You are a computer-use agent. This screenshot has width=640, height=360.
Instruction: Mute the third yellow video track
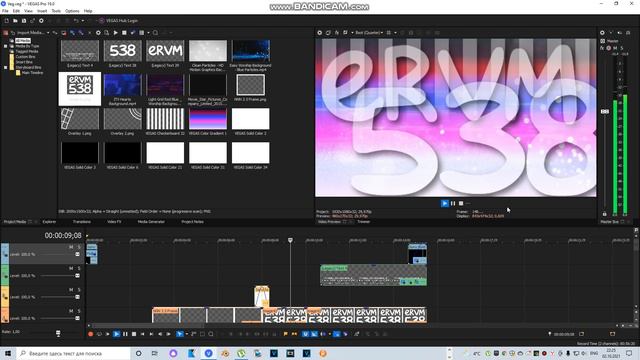71,289
